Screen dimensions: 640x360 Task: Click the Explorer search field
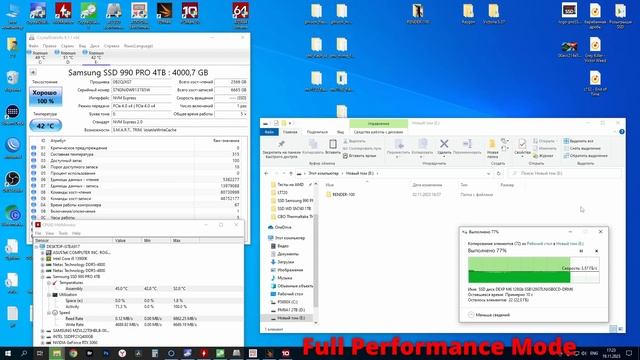[x=565, y=173]
